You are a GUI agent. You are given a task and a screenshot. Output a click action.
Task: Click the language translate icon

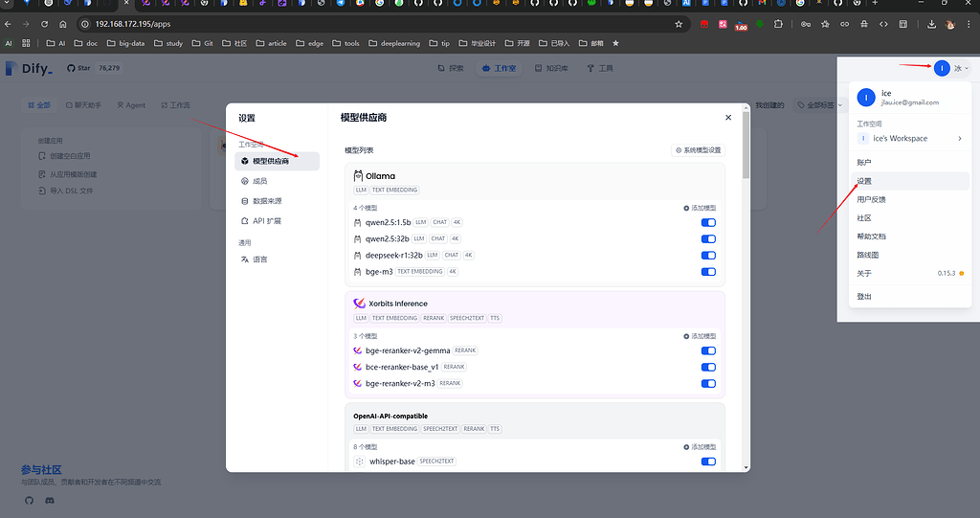[x=244, y=259]
